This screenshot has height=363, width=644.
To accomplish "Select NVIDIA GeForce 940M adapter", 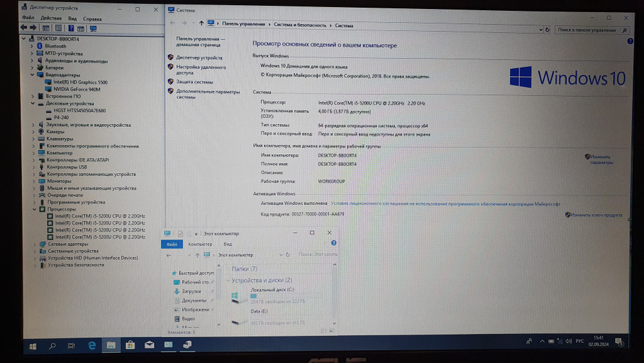I will click(x=77, y=89).
